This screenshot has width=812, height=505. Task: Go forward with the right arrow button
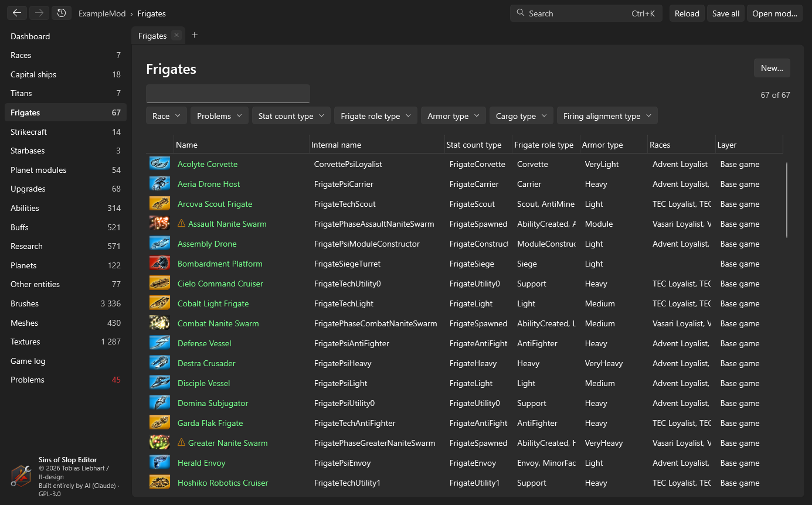pos(39,13)
